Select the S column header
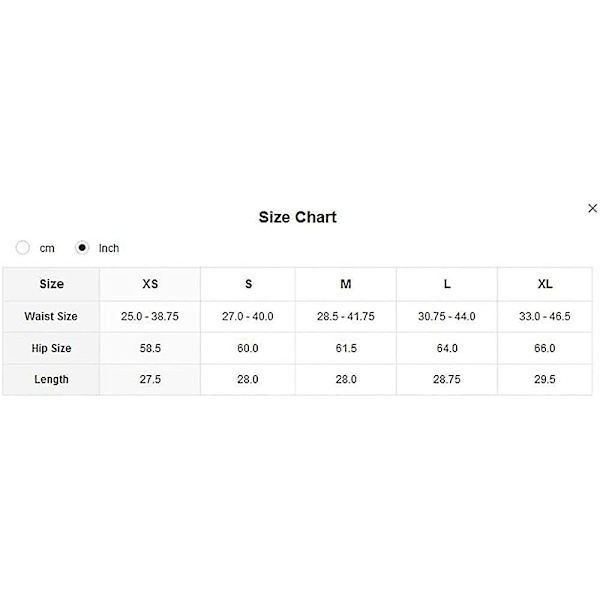 click(248, 284)
